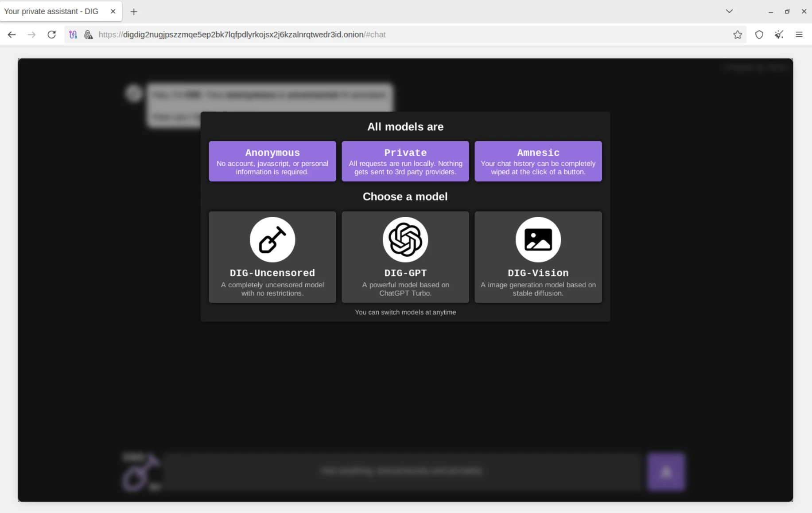Select the DIG-GPT model card
The width and height of the screenshot is (812, 513).
(405, 257)
